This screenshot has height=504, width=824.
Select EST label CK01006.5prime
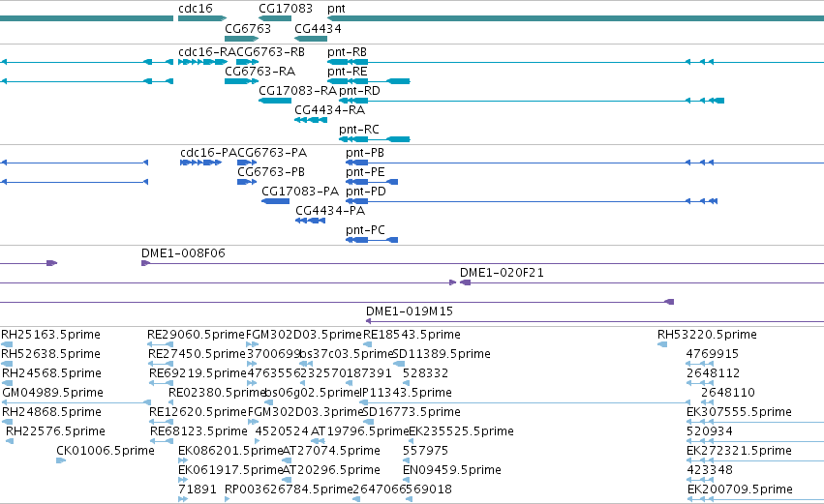click(x=106, y=451)
